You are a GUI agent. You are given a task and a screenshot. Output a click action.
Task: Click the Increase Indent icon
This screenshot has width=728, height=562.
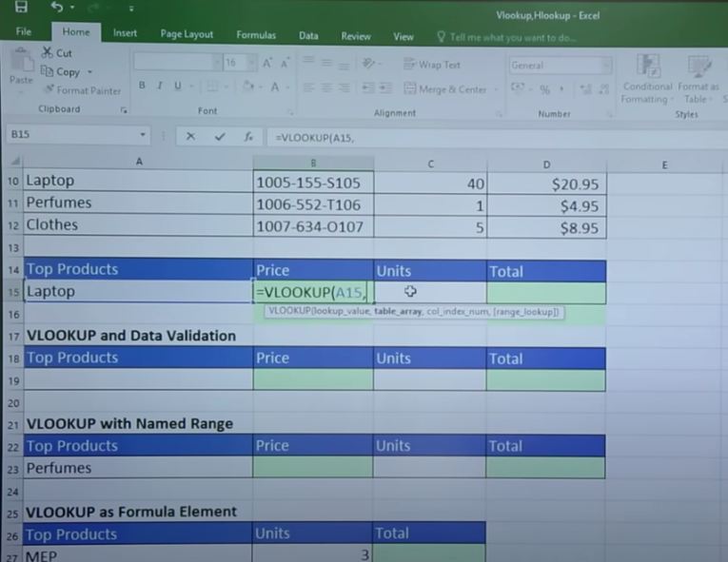coord(385,88)
